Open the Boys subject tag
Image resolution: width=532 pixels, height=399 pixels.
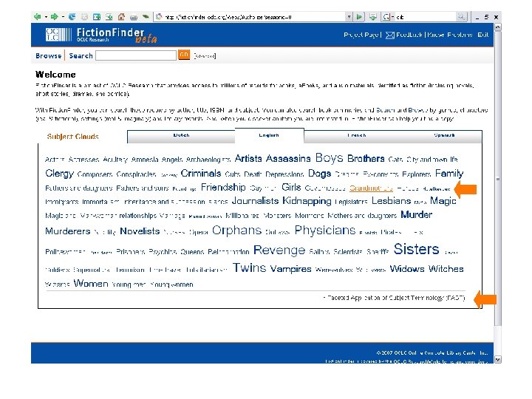tap(329, 158)
